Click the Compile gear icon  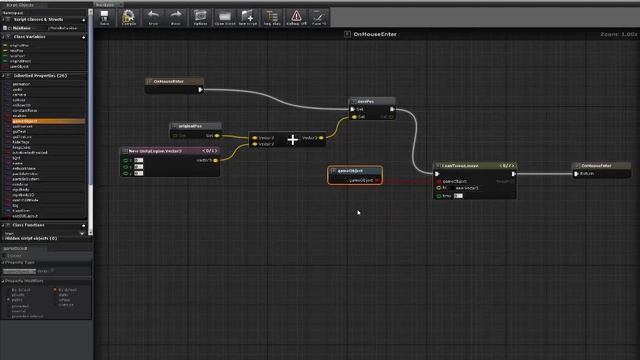128,18
